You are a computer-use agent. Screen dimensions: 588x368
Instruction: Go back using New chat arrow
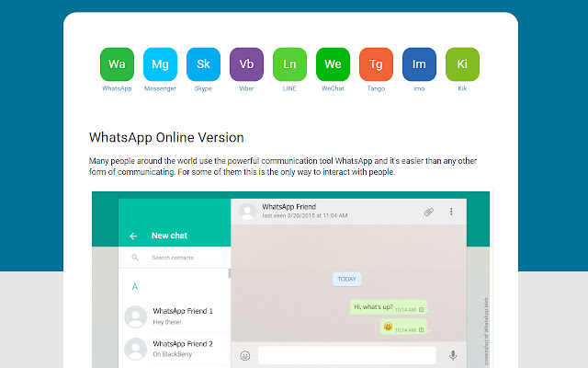point(133,236)
